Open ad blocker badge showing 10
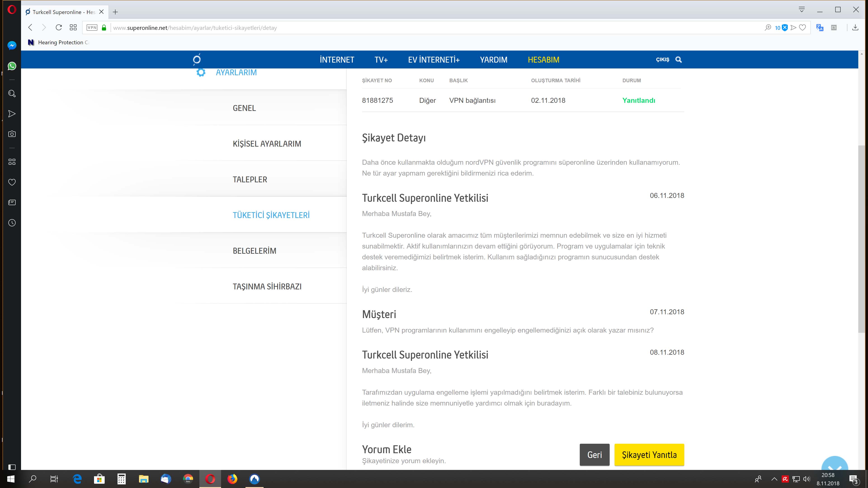 (781, 28)
